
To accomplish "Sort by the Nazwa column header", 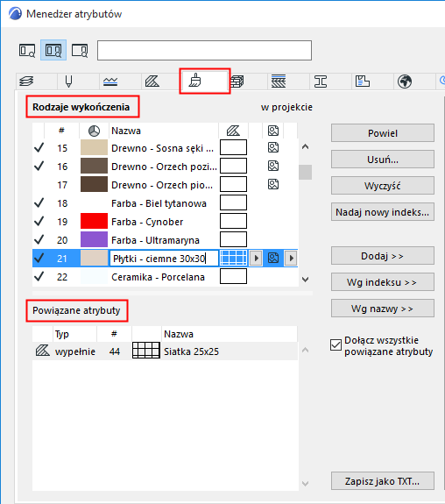I will pos(164,131).
